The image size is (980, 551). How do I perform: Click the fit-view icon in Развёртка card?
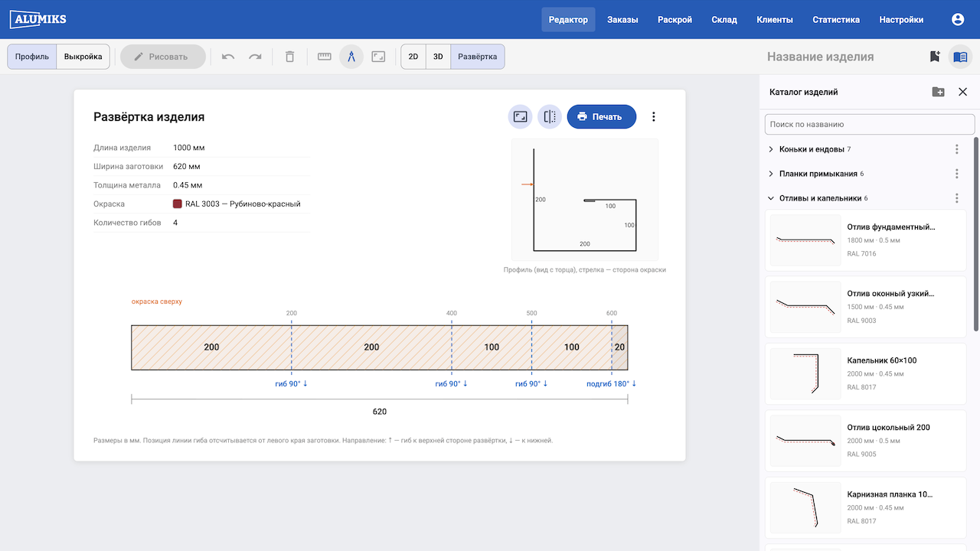tap(521, 117)
